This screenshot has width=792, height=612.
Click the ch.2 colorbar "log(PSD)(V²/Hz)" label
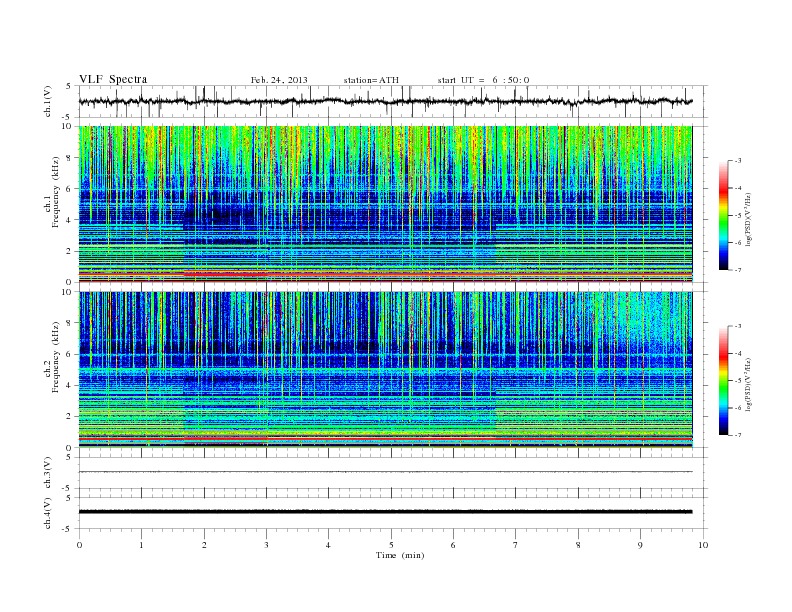tap(749, 385)
